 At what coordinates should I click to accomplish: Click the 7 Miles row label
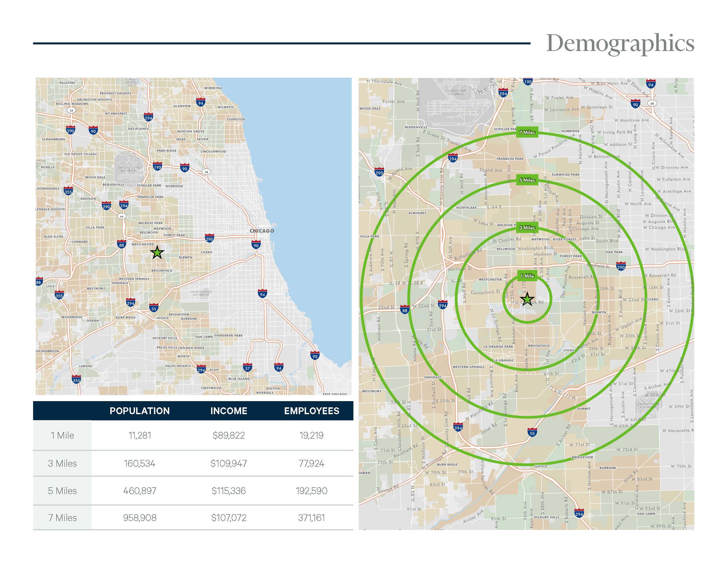pos(62,518)
